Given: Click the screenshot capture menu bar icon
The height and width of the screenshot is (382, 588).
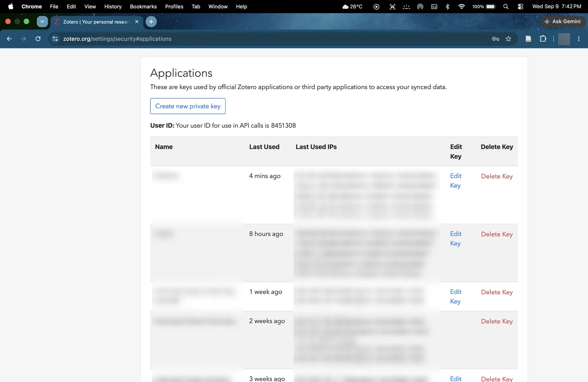Looking at the screenshot, I should (x=392, y=6).
